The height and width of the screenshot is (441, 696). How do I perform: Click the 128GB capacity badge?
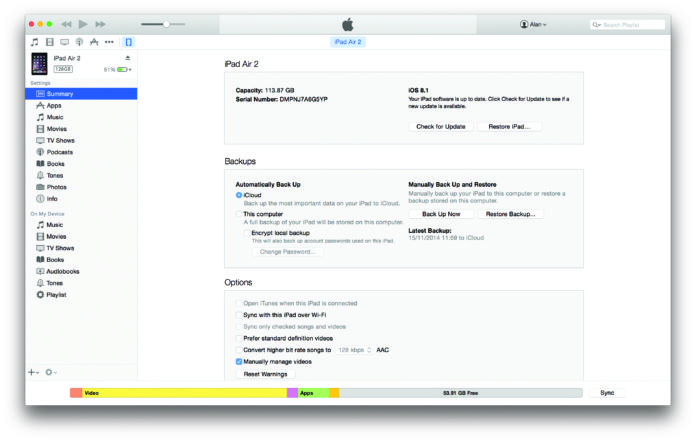63,69
